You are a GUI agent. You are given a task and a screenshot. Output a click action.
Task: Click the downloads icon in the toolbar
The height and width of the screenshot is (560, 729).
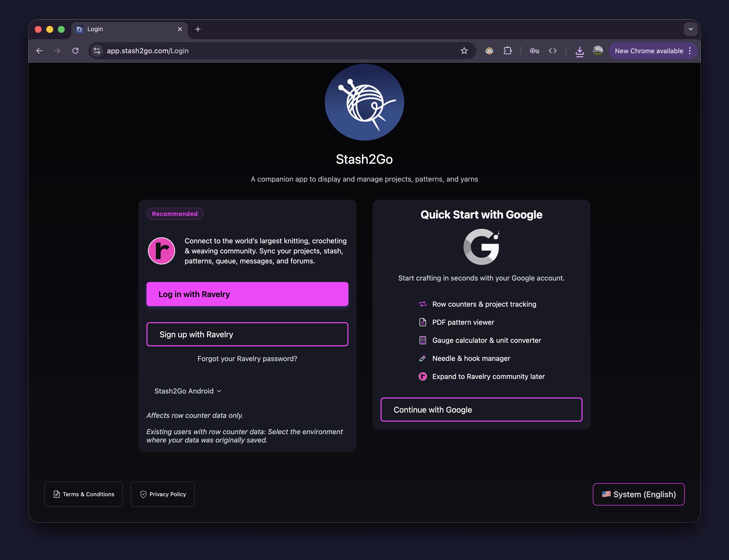pyautogui.click(x=579, y=51)
